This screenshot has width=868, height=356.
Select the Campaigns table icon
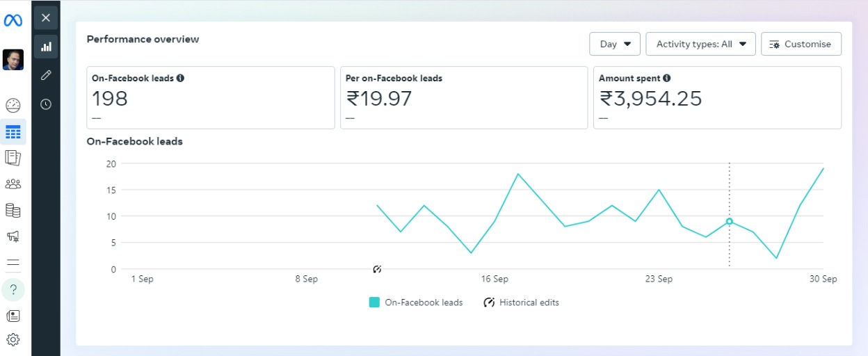point(13,131)
